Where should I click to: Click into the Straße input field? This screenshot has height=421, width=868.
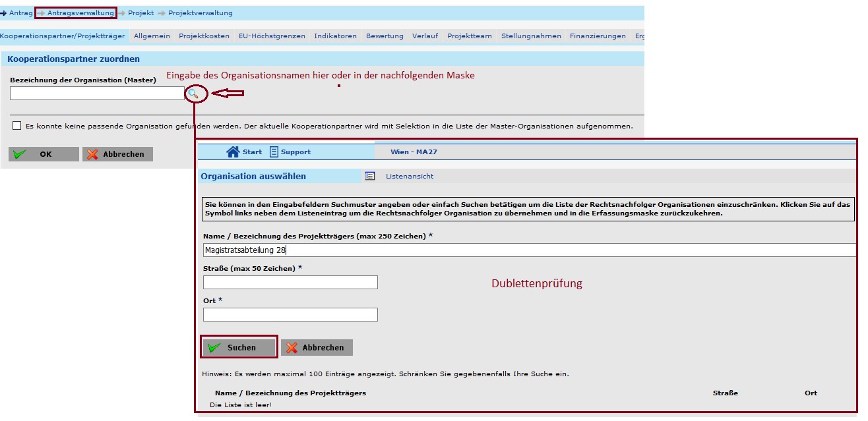coord(290,283)
